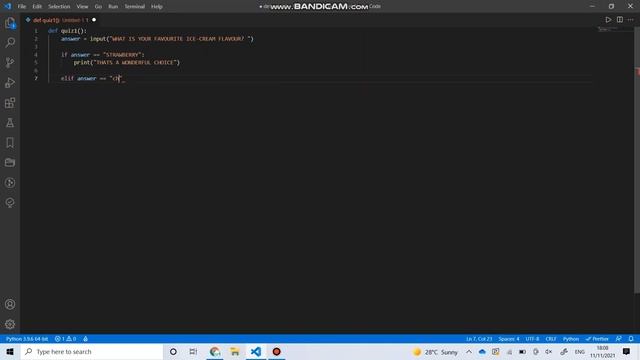Open the Explorer view in activity bar
This screenshot has width=640, height=360.
pyautogui.click(x=10, y=23)
